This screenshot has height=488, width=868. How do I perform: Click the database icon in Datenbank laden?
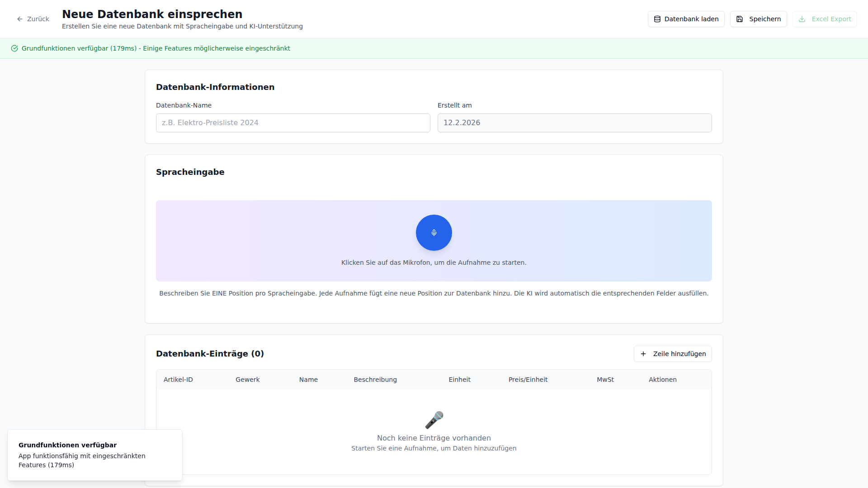coord(657,19)
